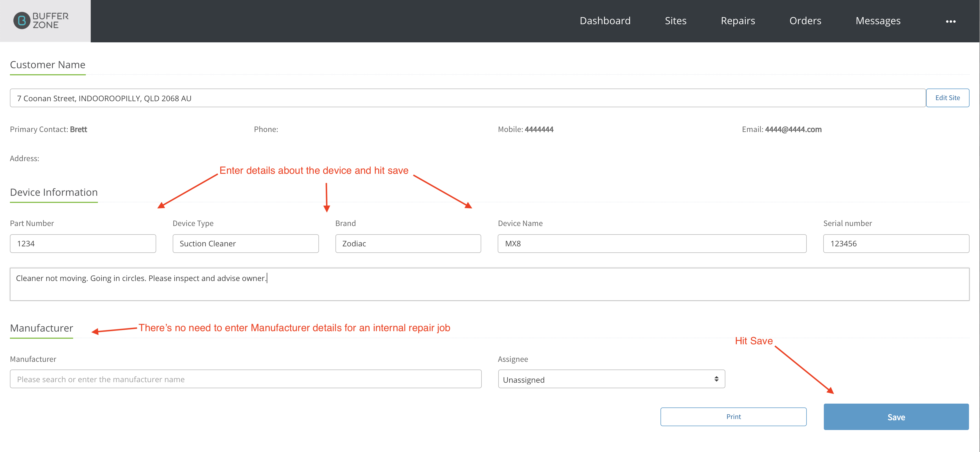Click the Brand label

pyautogui.click(x=345, y=223)
